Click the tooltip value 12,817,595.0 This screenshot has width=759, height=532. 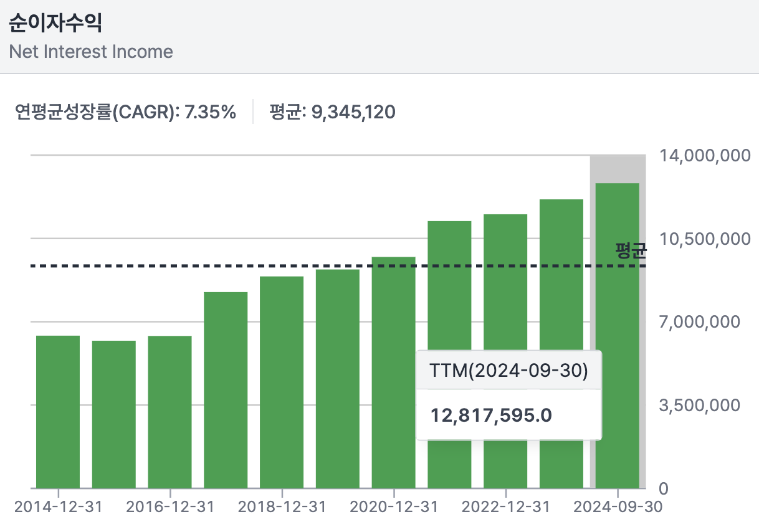(x=492, y=415)
